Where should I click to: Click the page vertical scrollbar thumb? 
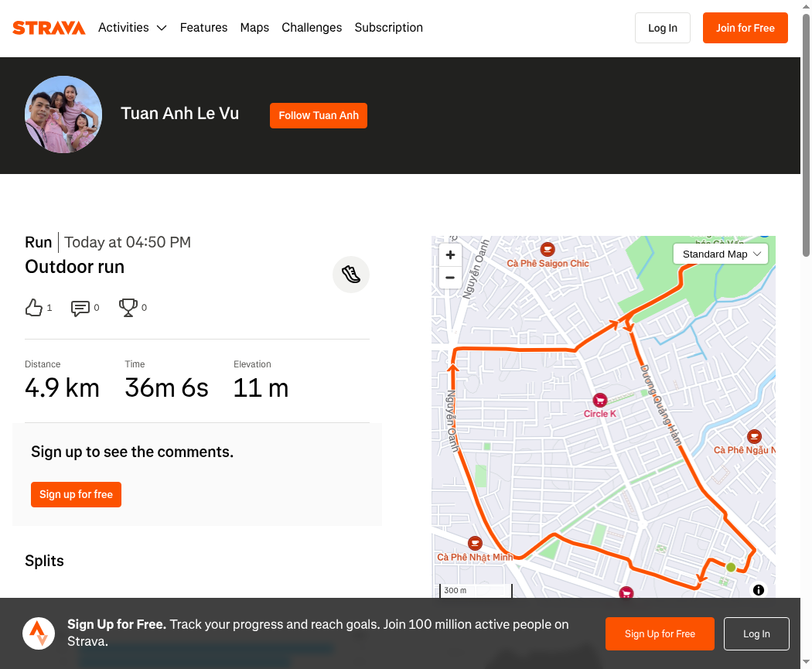point(807,135)
